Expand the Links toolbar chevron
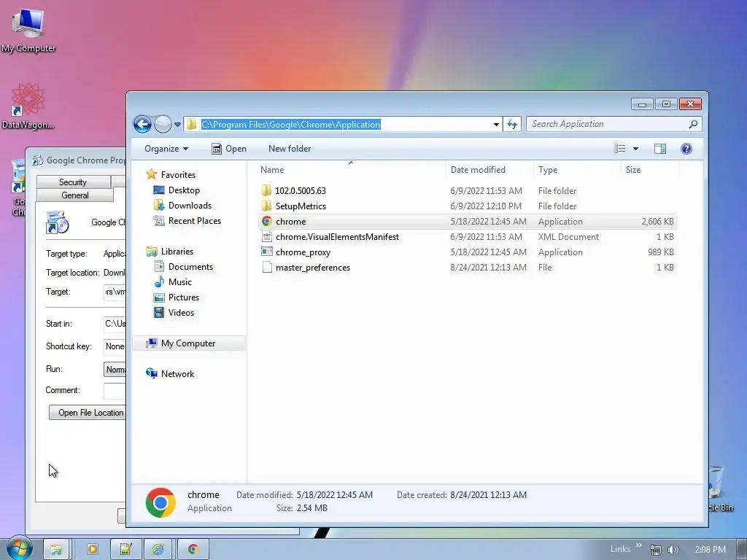This screenshot has height=560, width=747. [638, 545]
